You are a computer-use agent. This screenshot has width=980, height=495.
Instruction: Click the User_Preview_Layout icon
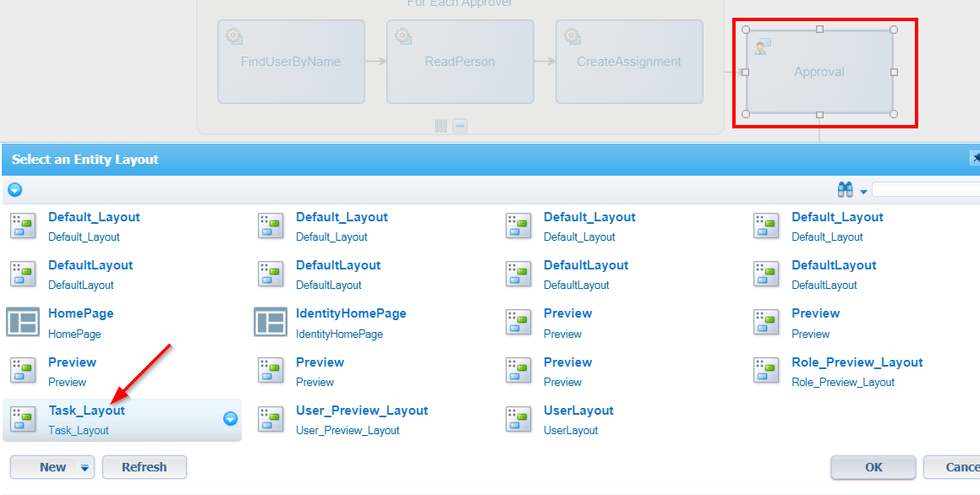(271, 419)
